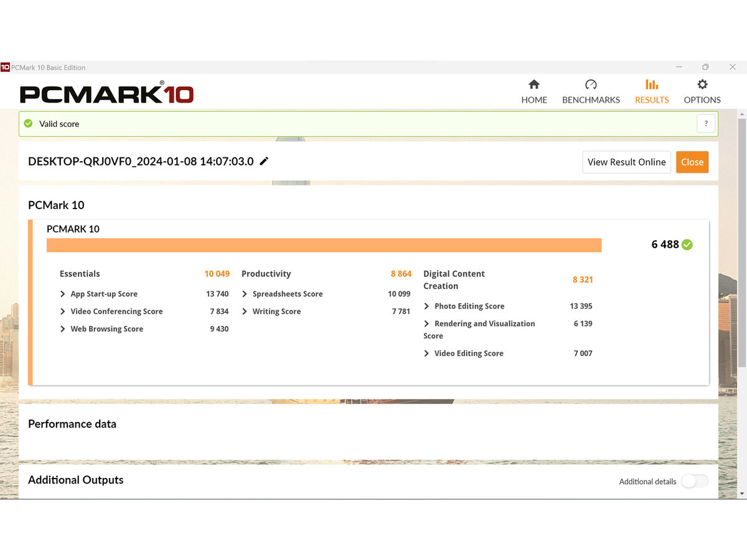Click the Writing value 7 781

[401, 311]
